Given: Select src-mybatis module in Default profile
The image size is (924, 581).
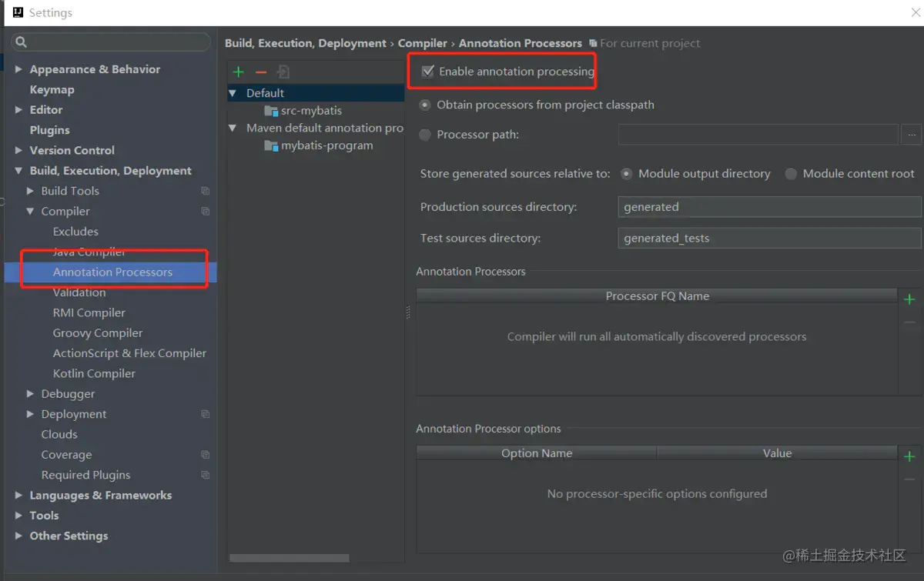Looking at the screenshot, I should [311, 111].
